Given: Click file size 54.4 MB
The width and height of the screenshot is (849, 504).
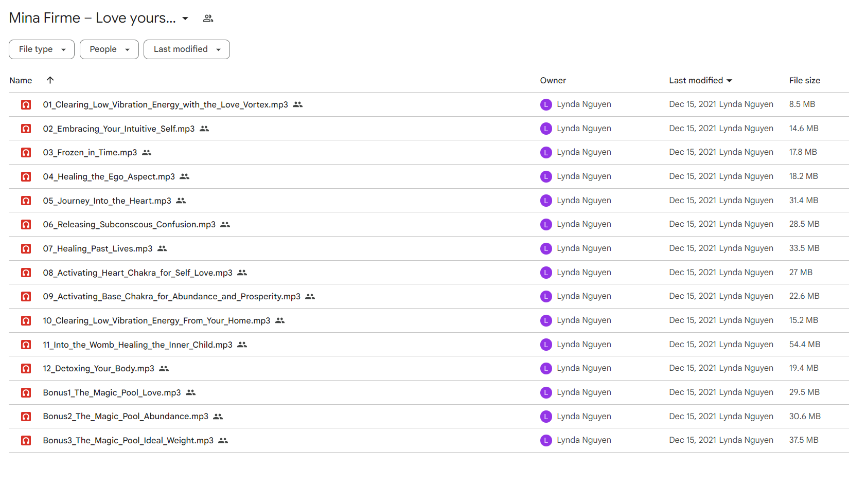Looking at the screenshot, I should (805, 344).
